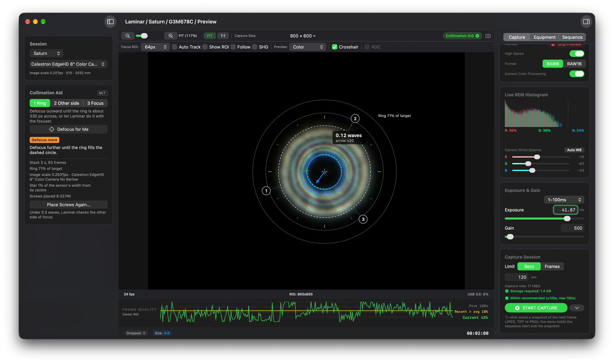
Task: Enable the SHG checkbox
Action: point(255,47)
